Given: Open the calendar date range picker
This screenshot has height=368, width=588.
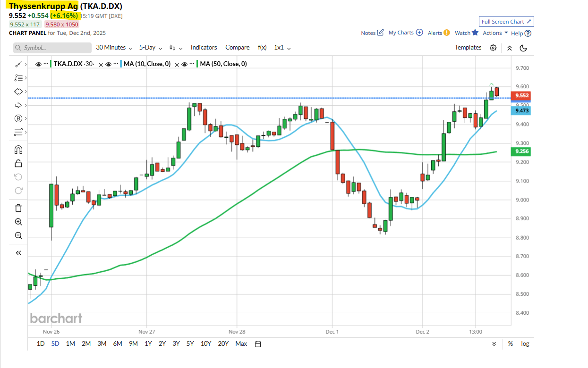Looking at the screenshot, I should tap(258, 344).
